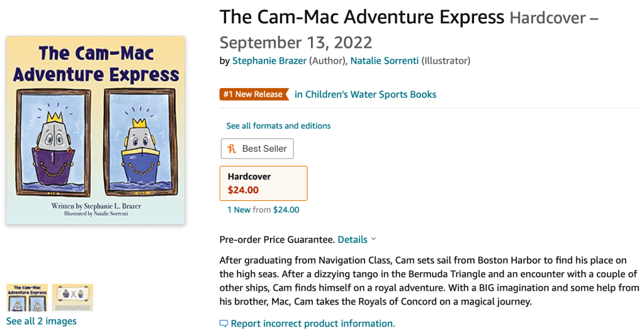Viewport: 644px width, 333px height.
Task: Go to Children's Water Sports Books category
Action: pos(365,94)
